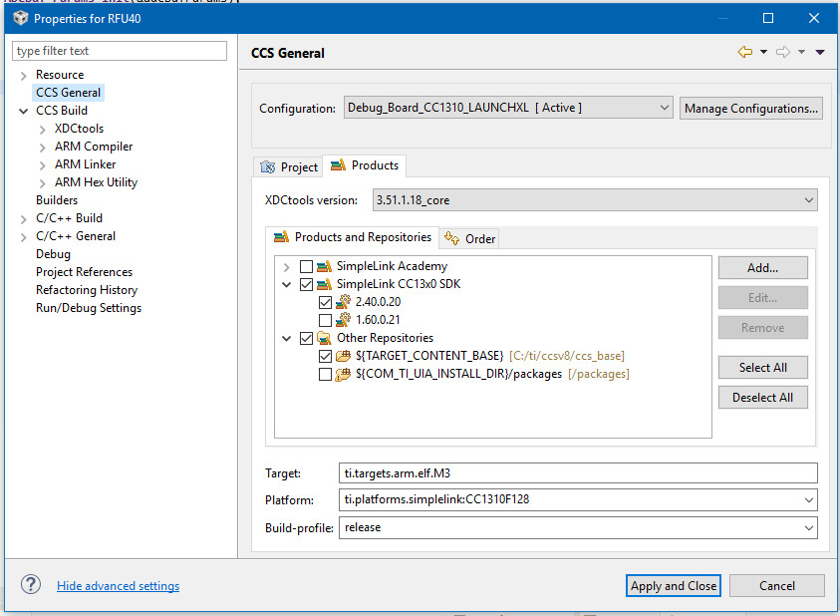
Task: Open the Configuration dropdown
Action: point(509,108)
